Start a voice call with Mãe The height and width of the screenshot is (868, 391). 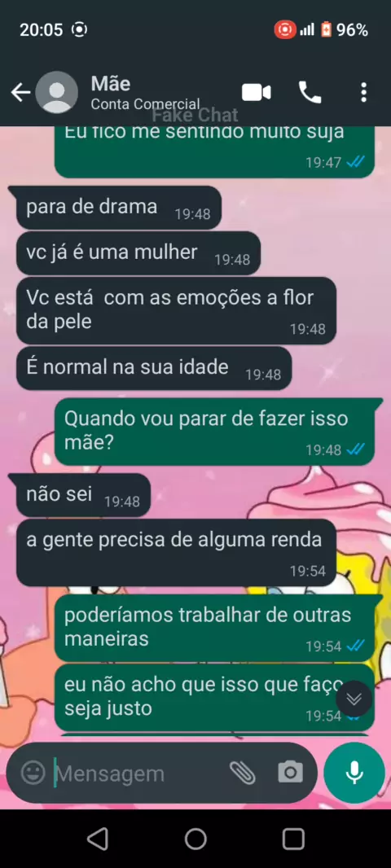click(310, 93)
